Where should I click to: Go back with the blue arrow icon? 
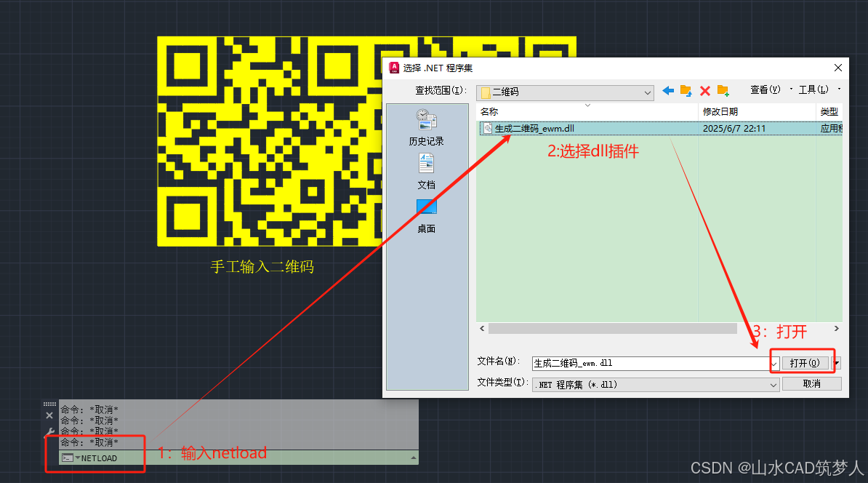click(x=668, y=91)
